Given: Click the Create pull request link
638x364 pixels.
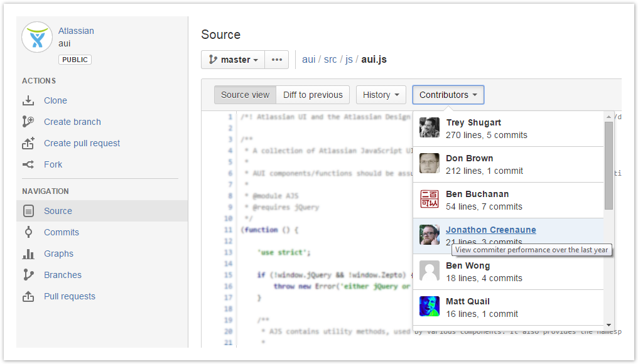Looking at the screenshot, I should [x=82, y=143].
